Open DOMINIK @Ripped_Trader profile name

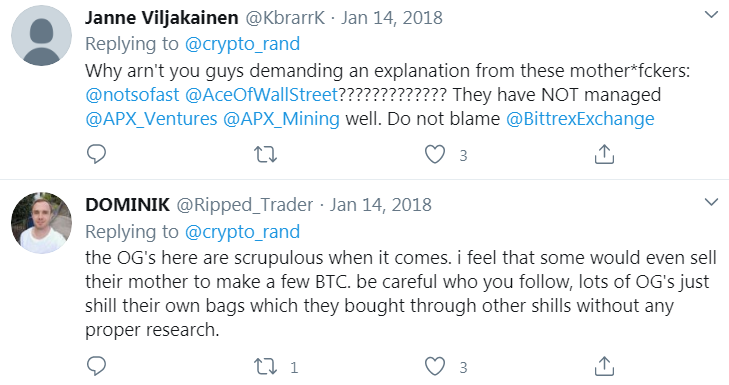199,205
